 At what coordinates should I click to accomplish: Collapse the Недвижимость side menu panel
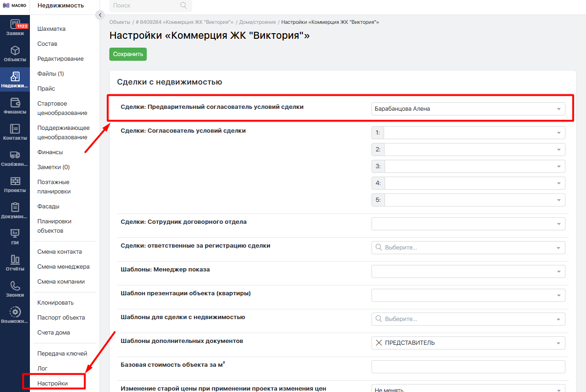point(100,15)
